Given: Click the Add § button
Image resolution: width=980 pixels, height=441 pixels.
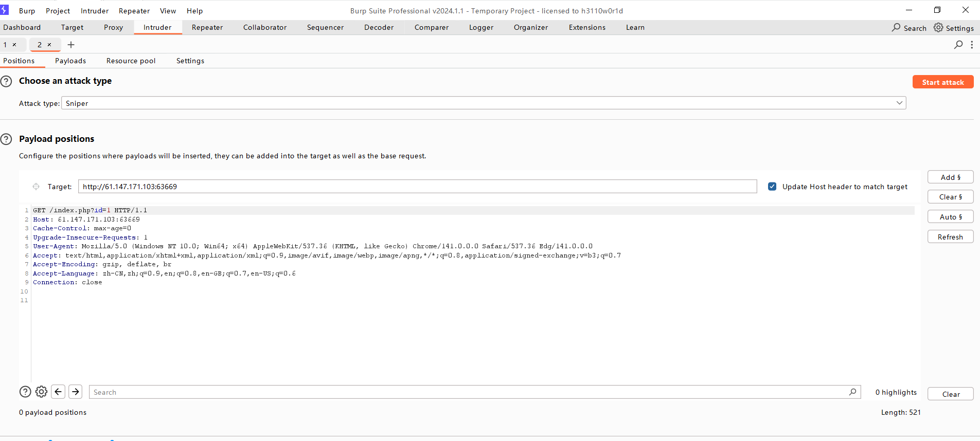Looking at the screenshot, I should tap(950, 177).
